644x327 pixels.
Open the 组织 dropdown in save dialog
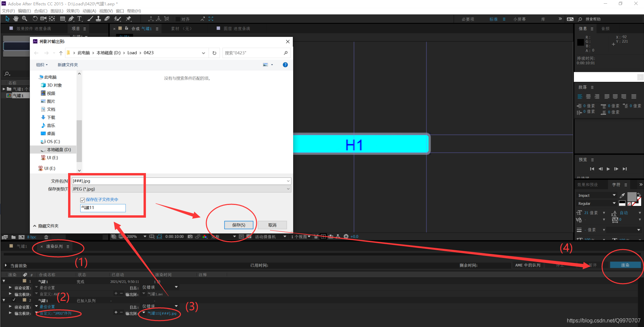(x=42, y=65)
